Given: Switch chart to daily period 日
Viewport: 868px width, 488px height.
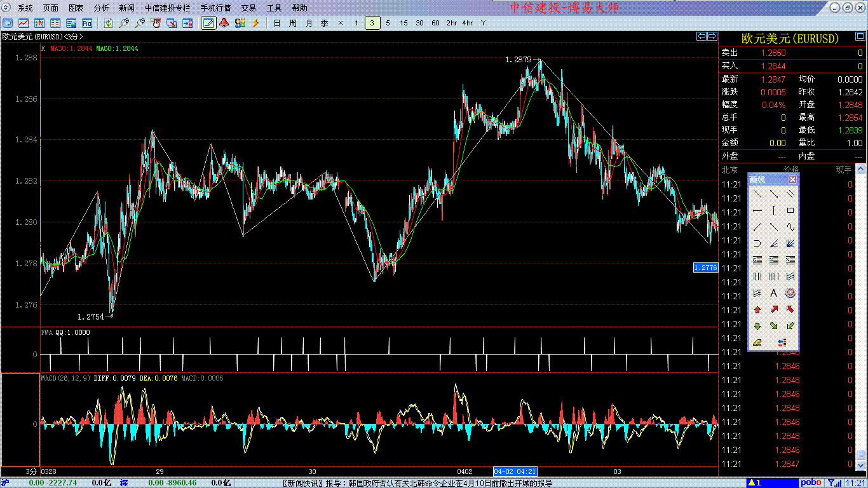Looking at the screenshot, I should (x=276, y=23).
